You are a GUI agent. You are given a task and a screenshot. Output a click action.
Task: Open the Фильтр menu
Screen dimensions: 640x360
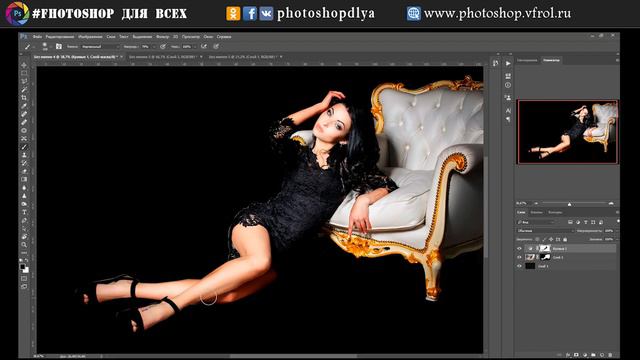click(x=162, y=37)
